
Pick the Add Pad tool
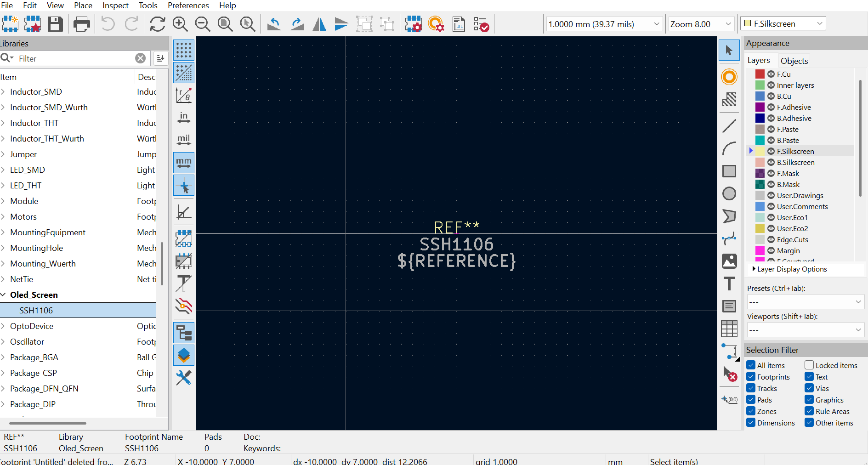tap(729, 77)
